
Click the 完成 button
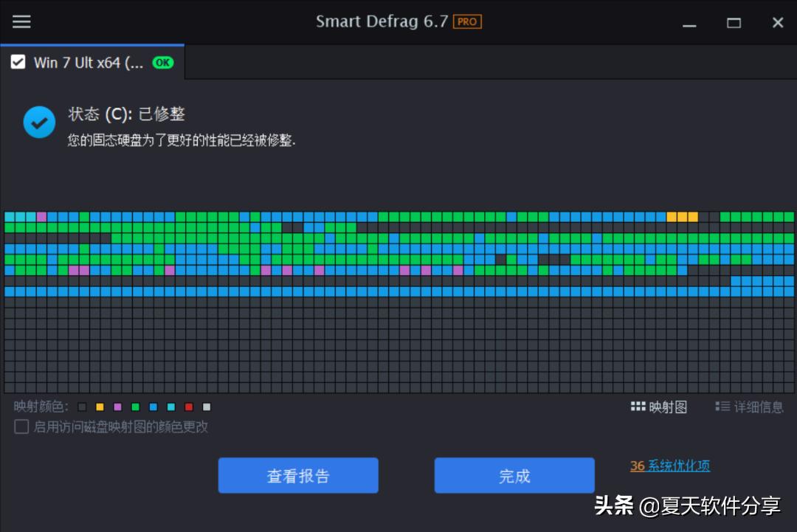(514, 475)
